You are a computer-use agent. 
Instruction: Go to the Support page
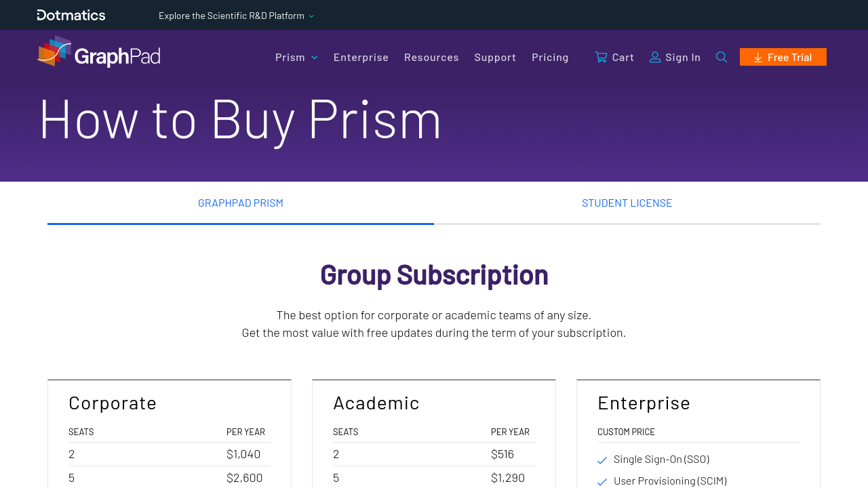495,57
